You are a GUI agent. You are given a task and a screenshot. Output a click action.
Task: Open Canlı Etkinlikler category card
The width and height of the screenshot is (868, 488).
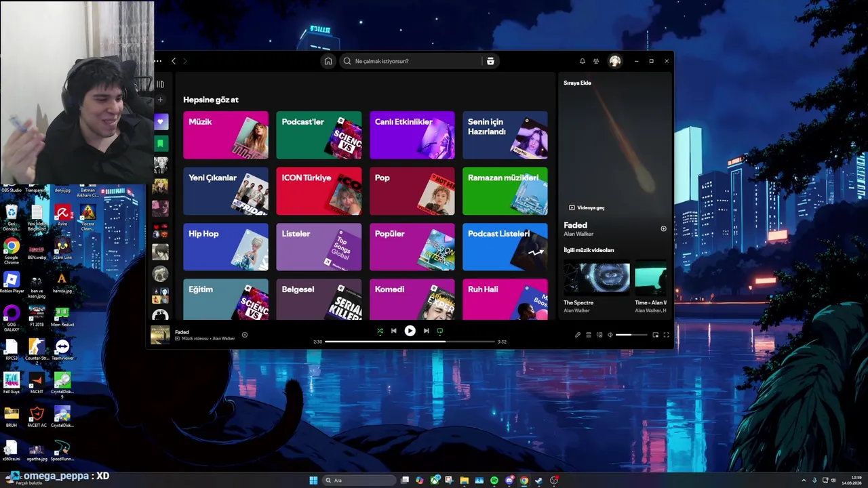412,135
